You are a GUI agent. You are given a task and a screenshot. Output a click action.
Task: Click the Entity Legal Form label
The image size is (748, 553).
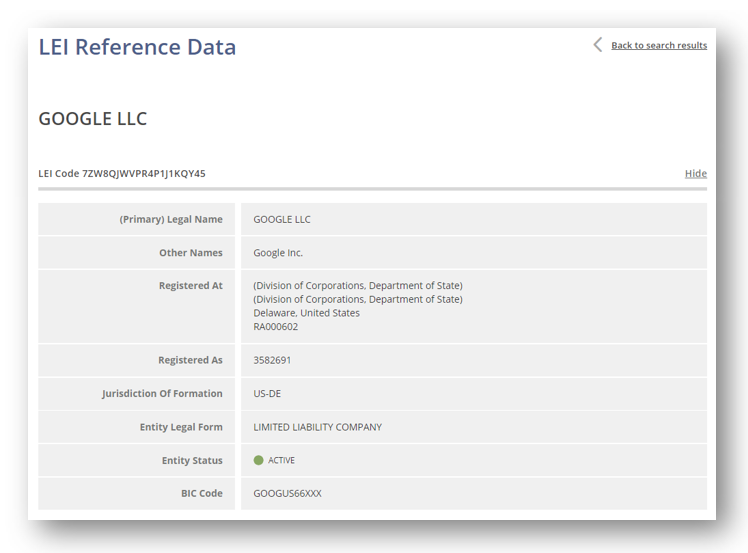point(181,427)
